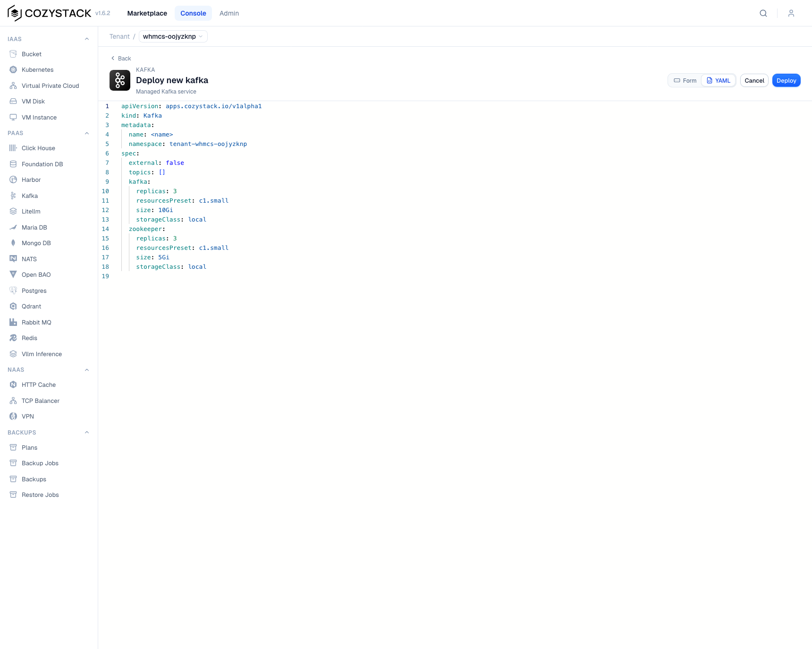Collapse the PAAS section

(x=87, y=133)
